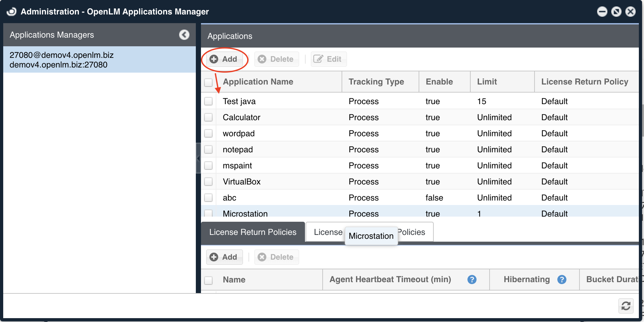The height and width of the screenshot is (322, 644).
Task: Check the select-all box beside Application Name
Action: point(209,82)
